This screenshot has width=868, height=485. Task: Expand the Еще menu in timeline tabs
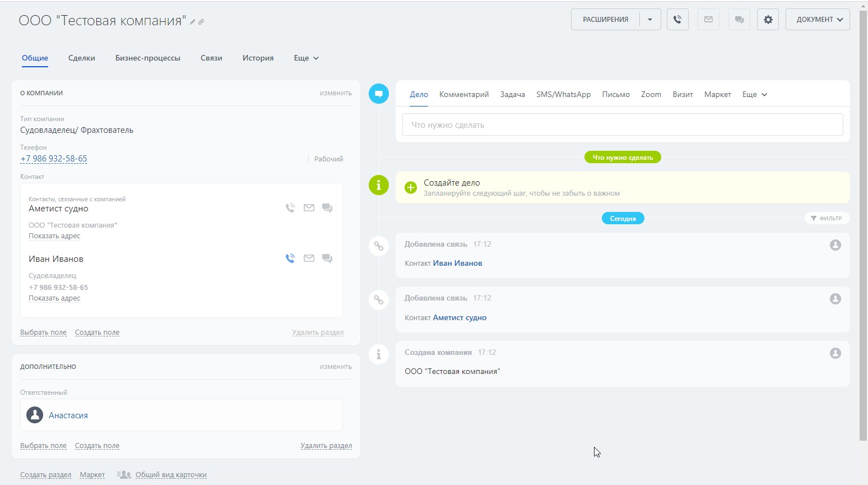coord(754,95)
